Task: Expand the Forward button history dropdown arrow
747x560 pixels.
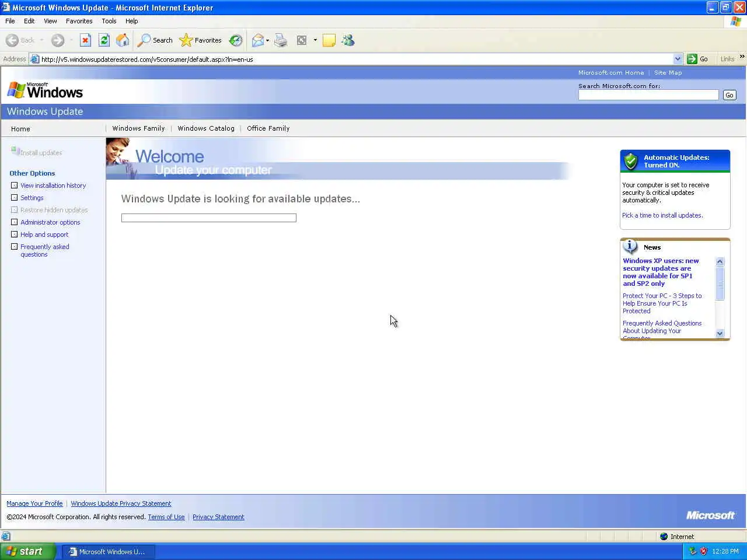Action: click(71, 40)
